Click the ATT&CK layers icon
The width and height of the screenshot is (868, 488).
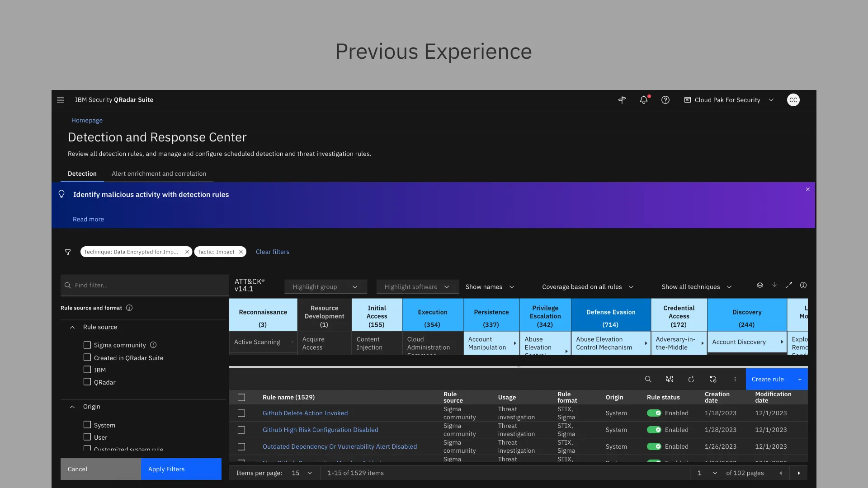760,285
